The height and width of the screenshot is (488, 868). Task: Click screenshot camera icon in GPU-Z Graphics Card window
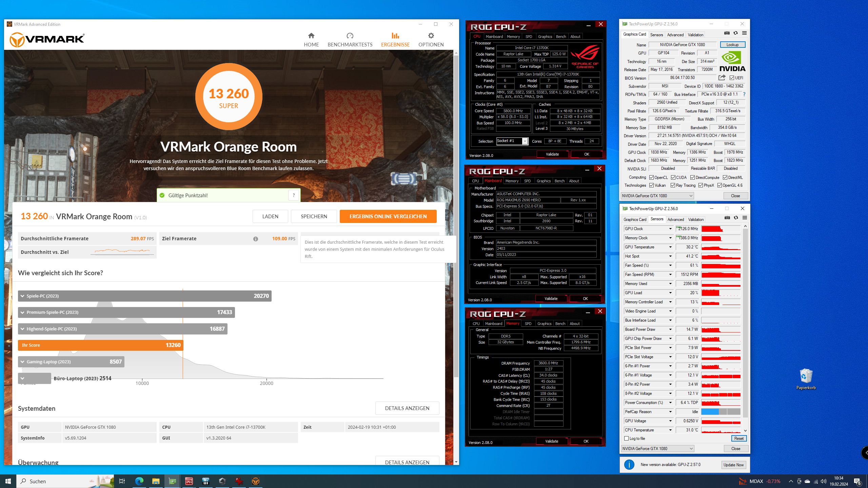click(727, 33)
